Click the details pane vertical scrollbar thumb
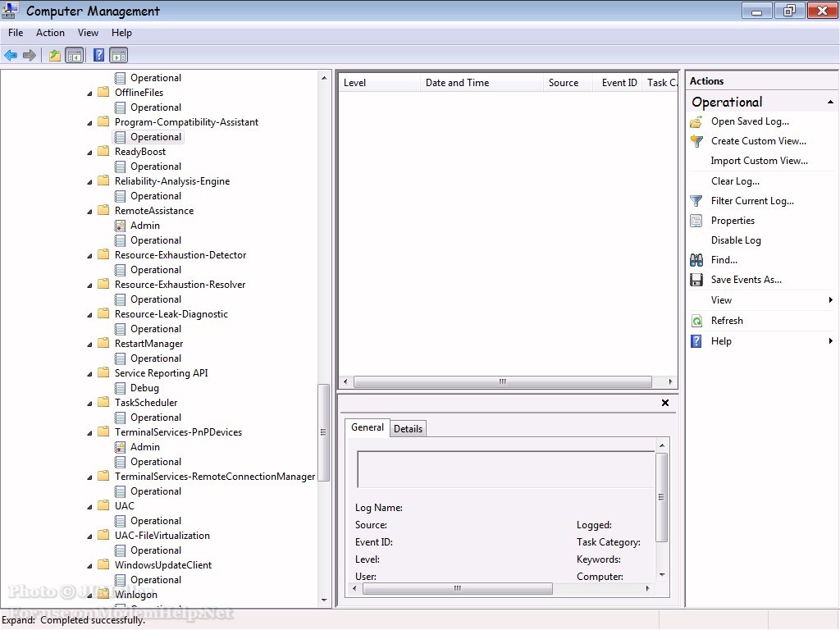This screenshot has width=840, height=630. tap(662, 498)
